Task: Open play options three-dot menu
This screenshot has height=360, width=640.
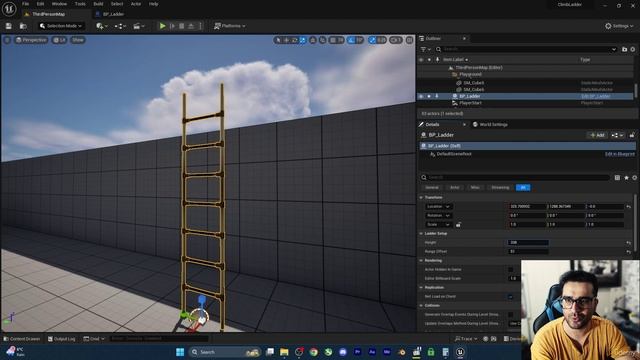Action: click(x=200, y=26)
